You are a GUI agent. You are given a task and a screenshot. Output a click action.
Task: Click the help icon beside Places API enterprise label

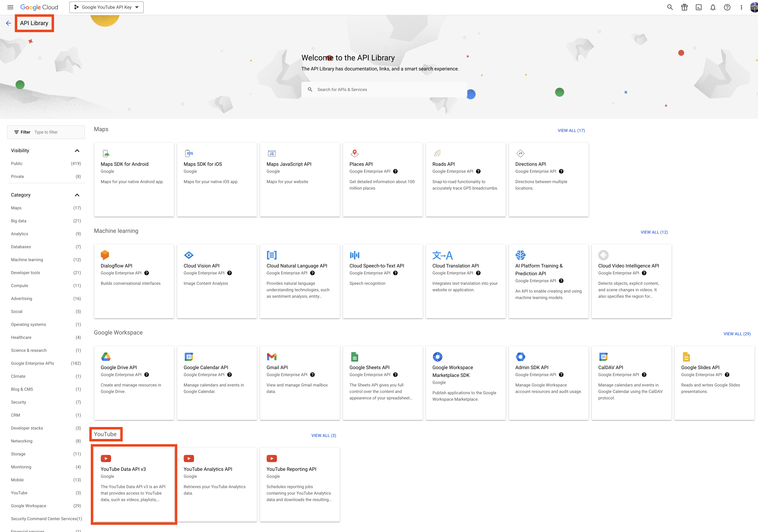pos(395,171)
